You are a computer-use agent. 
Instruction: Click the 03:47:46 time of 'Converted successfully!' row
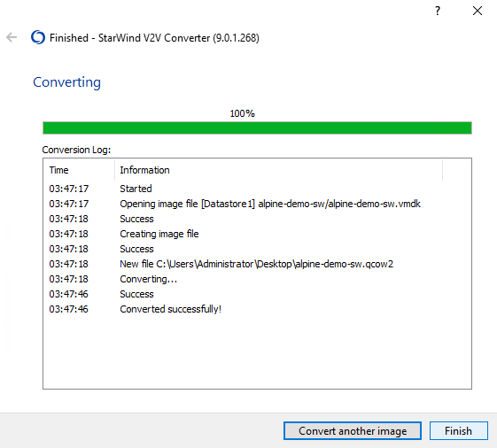coord(69,309)
